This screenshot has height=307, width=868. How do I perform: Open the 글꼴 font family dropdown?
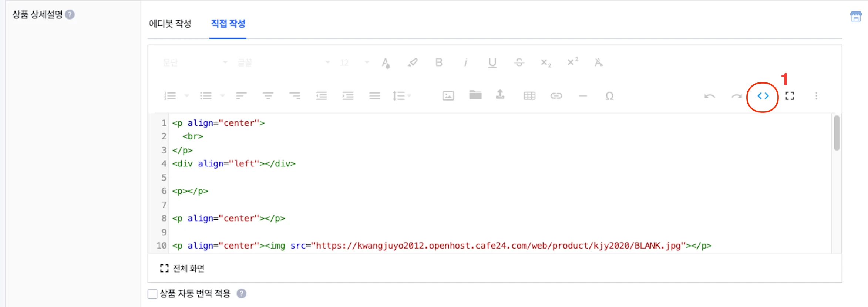coord(283,63)
